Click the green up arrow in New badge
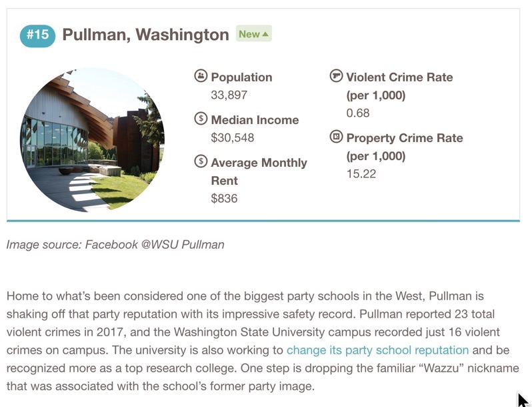 point(265,34)
